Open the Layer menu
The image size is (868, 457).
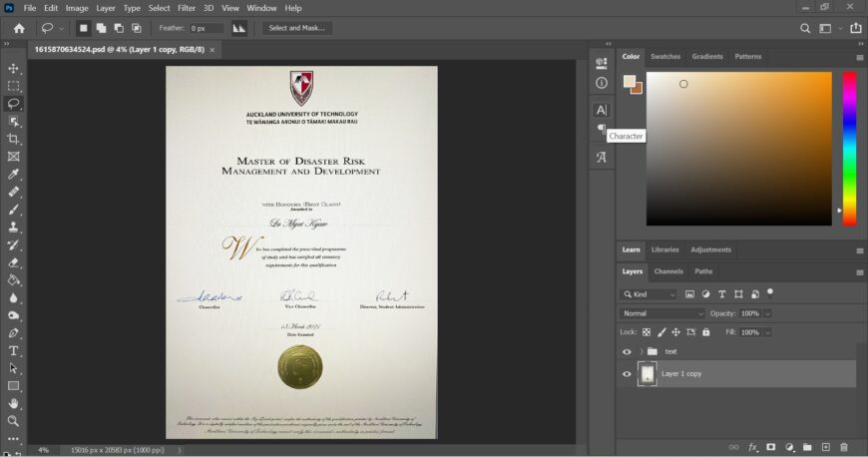[105, 8]
